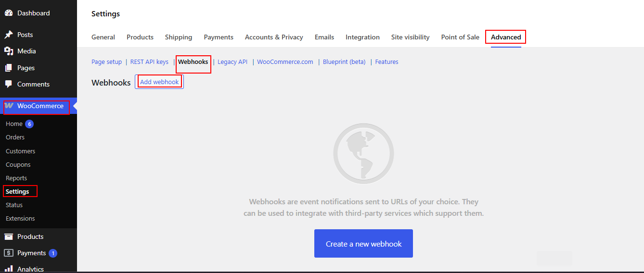Open the Media menu item
This screenshot has width=644, height=273.
pyautogui.click(x=26, y=51)
